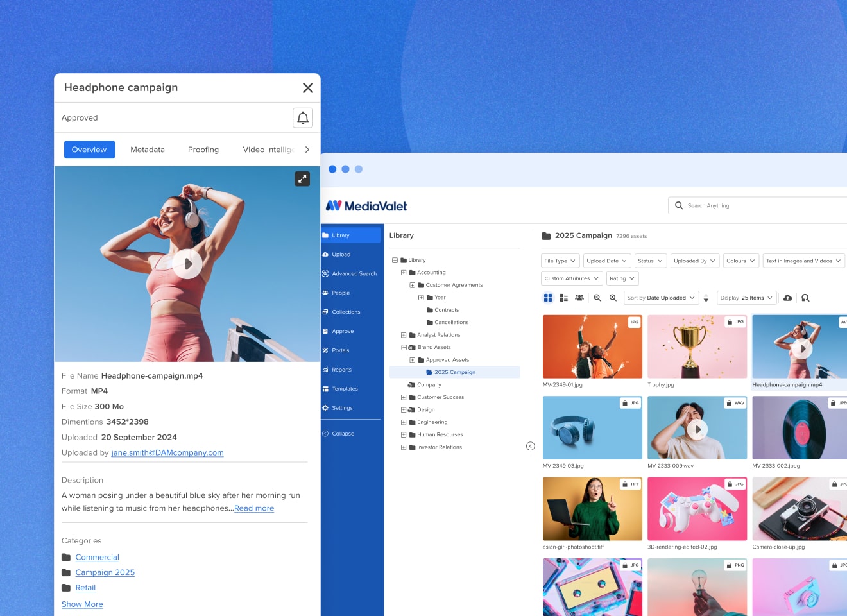Expand the Year folder node
847x616 pixels.
coord(421,298)
